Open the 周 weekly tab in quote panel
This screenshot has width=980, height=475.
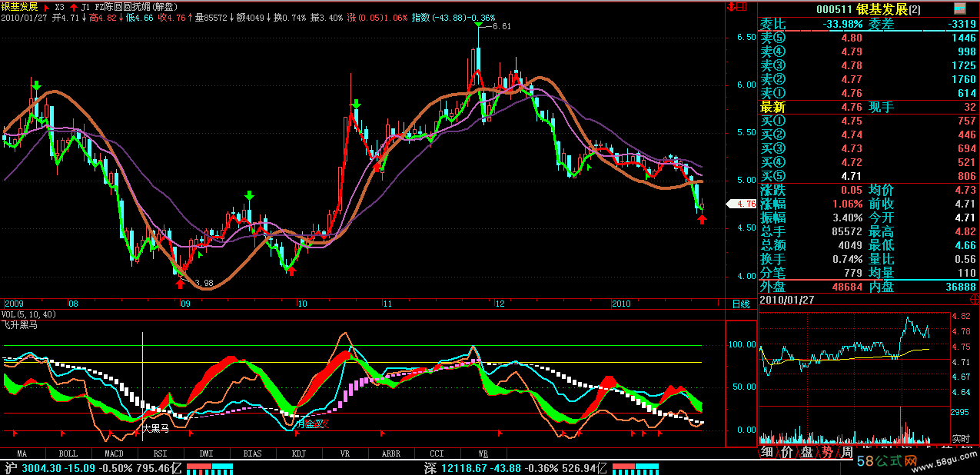pos(847,453)
